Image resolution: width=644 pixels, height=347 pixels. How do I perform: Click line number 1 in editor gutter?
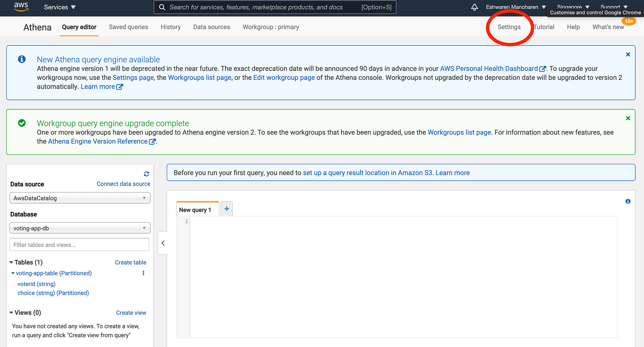click(186, 221)
